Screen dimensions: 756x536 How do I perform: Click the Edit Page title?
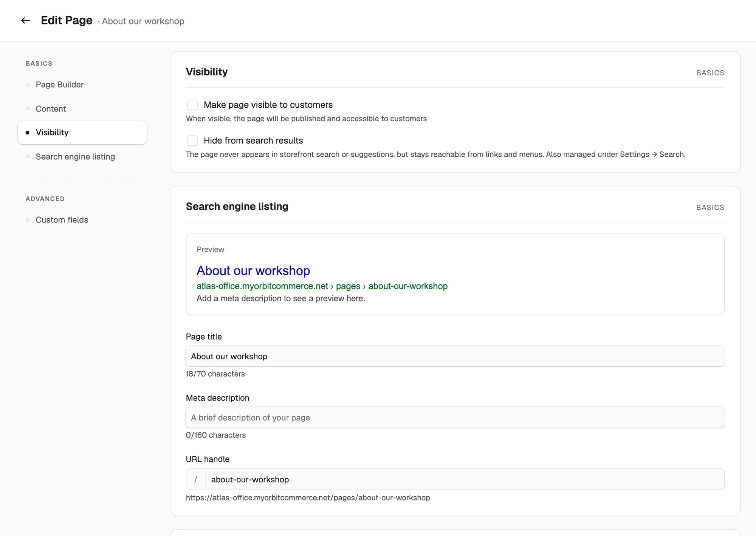coord(67,20)
